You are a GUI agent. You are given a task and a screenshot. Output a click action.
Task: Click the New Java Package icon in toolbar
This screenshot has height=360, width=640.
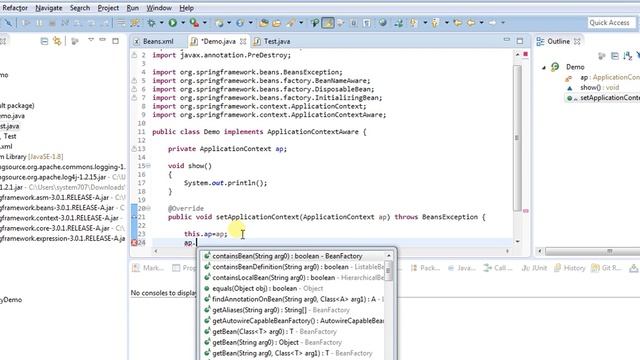(220, 23)
